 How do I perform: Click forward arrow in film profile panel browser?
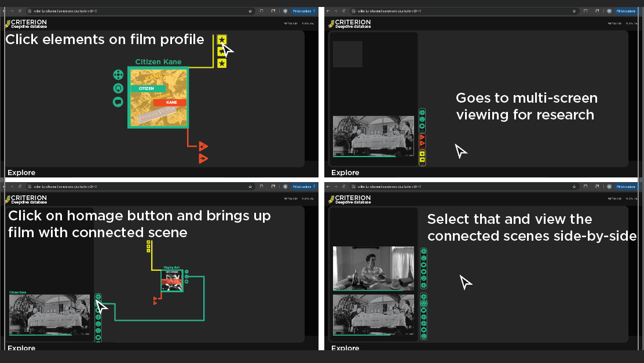click(12, 11)
